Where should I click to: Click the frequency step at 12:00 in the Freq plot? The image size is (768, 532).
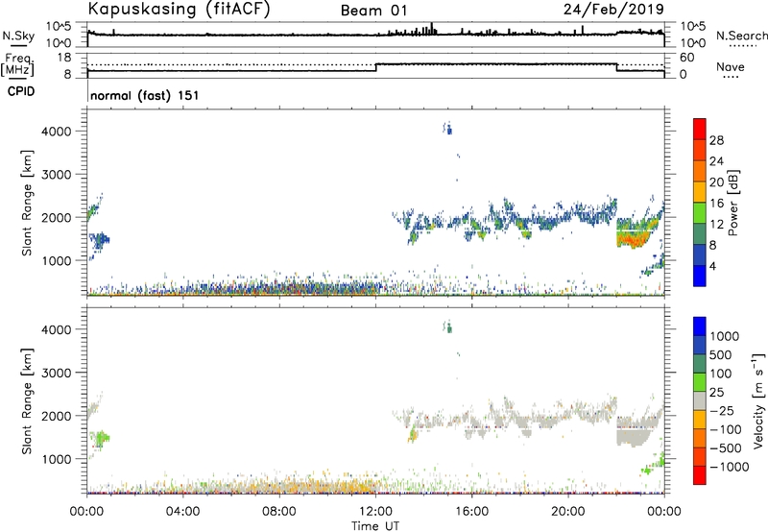tap(376, 67)
